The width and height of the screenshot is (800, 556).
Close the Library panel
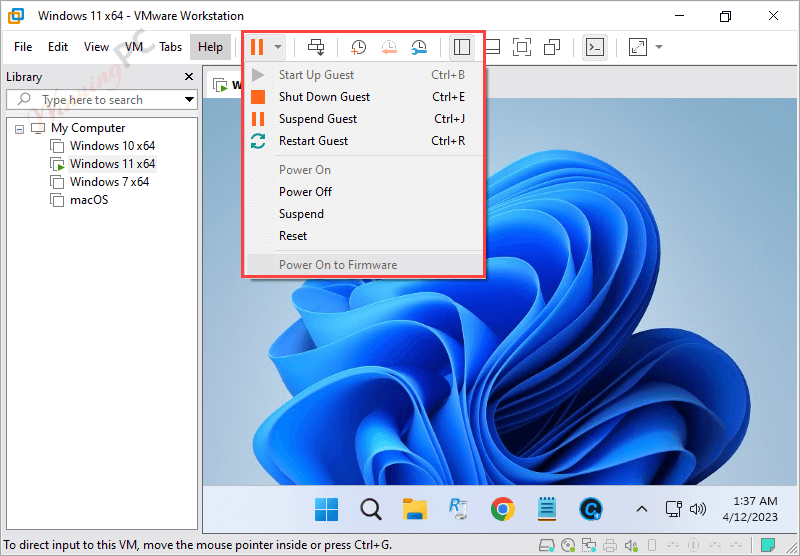tap(189, 77)
